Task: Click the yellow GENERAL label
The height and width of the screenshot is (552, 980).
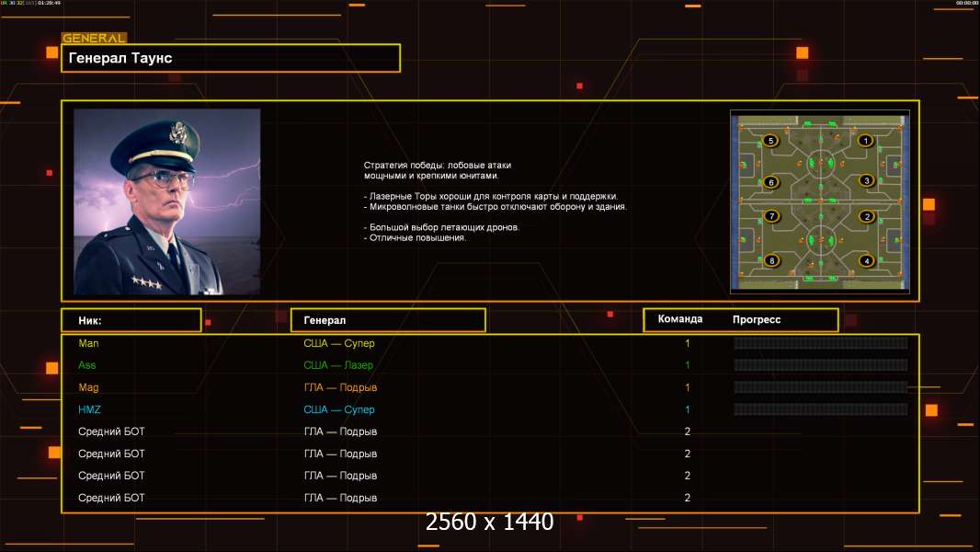Action: [94, 38]
